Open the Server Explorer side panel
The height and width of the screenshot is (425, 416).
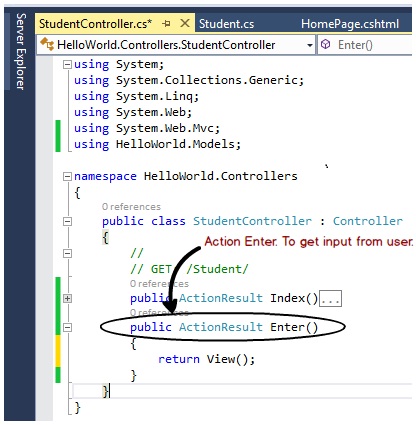[21, 51]
